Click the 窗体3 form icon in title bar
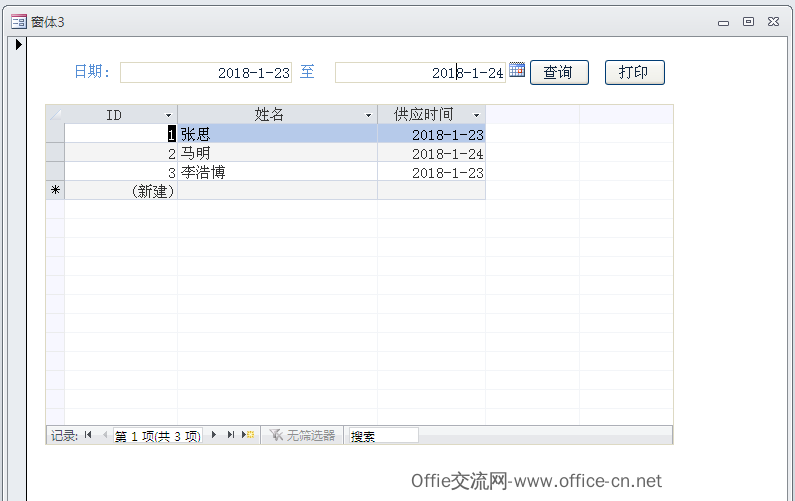Viewport: 795px width, 501px height. click(x=19, y=22)
